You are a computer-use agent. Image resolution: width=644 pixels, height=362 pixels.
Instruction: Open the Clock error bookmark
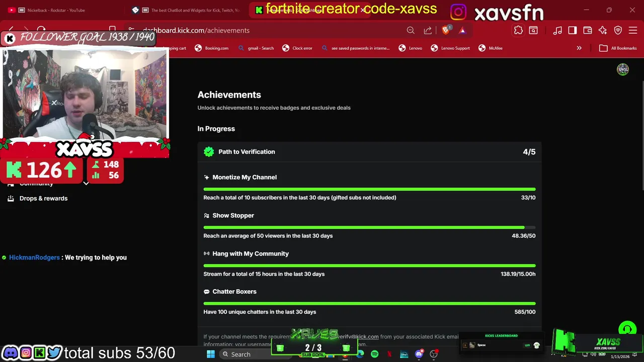click(297, 48)
